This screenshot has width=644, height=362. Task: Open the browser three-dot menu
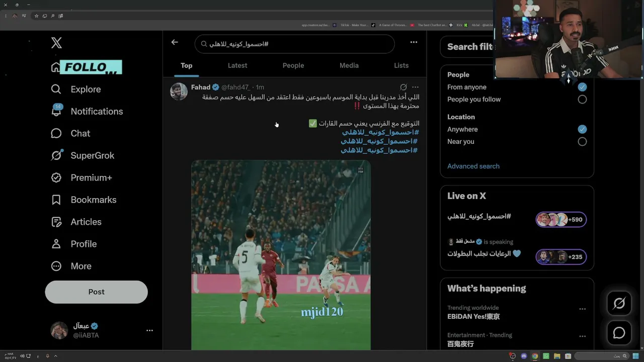[x=6, y=16]
